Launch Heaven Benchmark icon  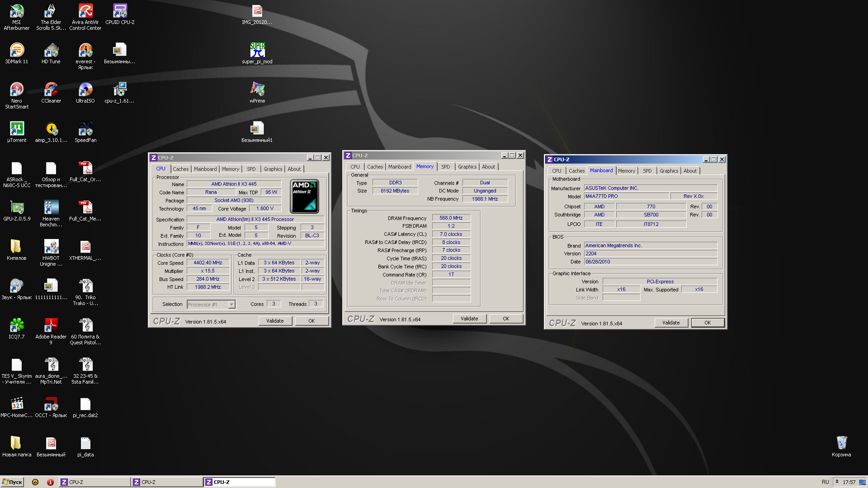pyautogui.click(x=51, y=213)
